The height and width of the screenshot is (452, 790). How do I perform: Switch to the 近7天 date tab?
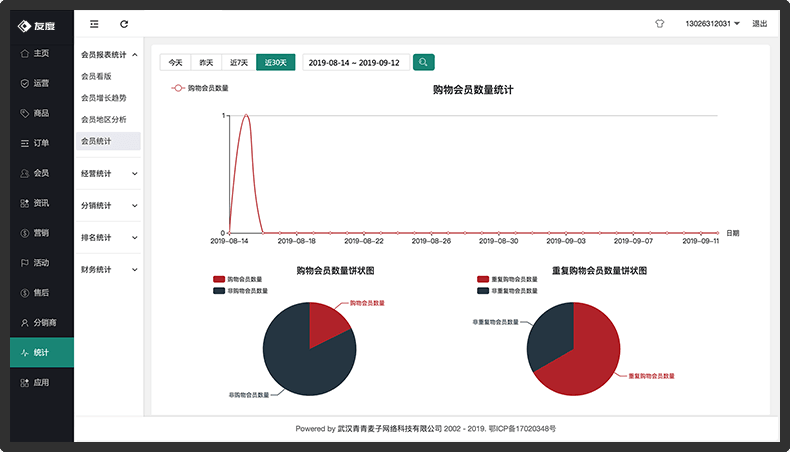(x=239, y=62)
